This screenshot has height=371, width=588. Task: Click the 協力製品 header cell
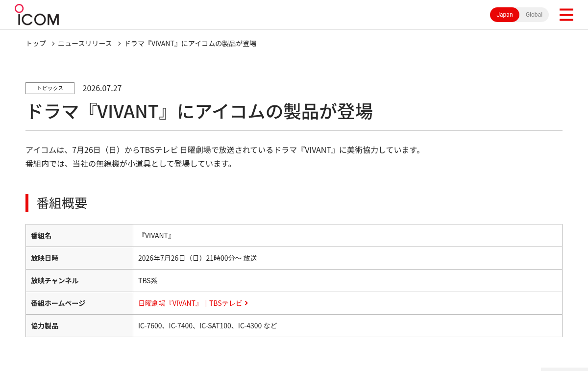[x=79, y=326]
